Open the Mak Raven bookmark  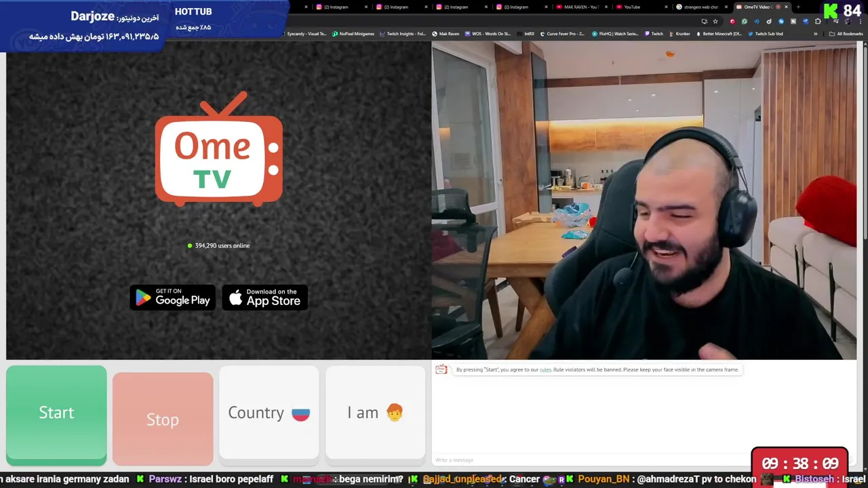coord(446,34)
